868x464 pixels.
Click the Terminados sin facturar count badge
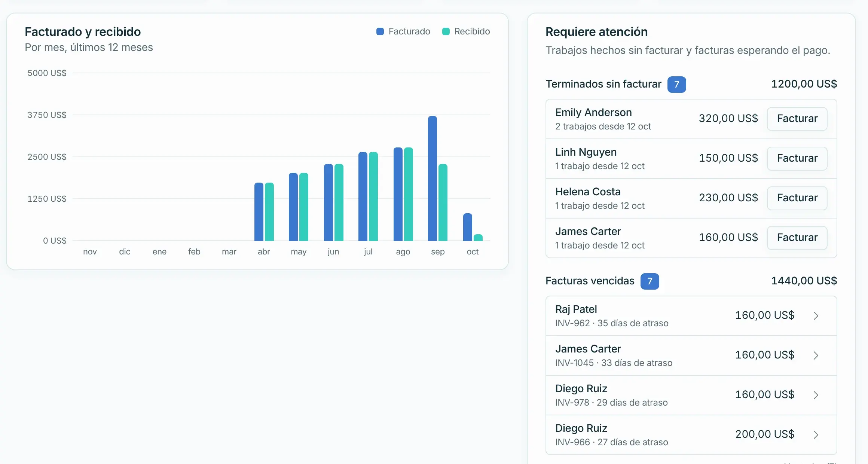click(676, 85)
